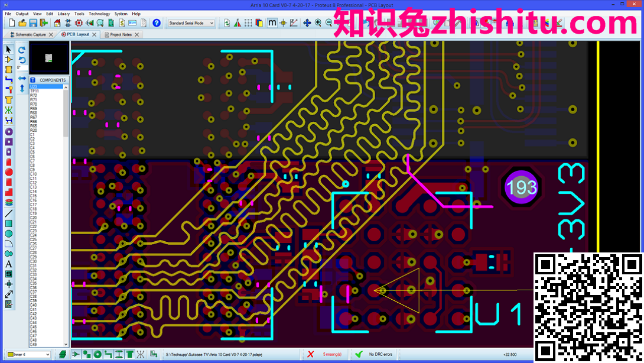Viewport: 644px width, 363px height.
Task: Select the Pad Stack tool
Action: [8, 202]
